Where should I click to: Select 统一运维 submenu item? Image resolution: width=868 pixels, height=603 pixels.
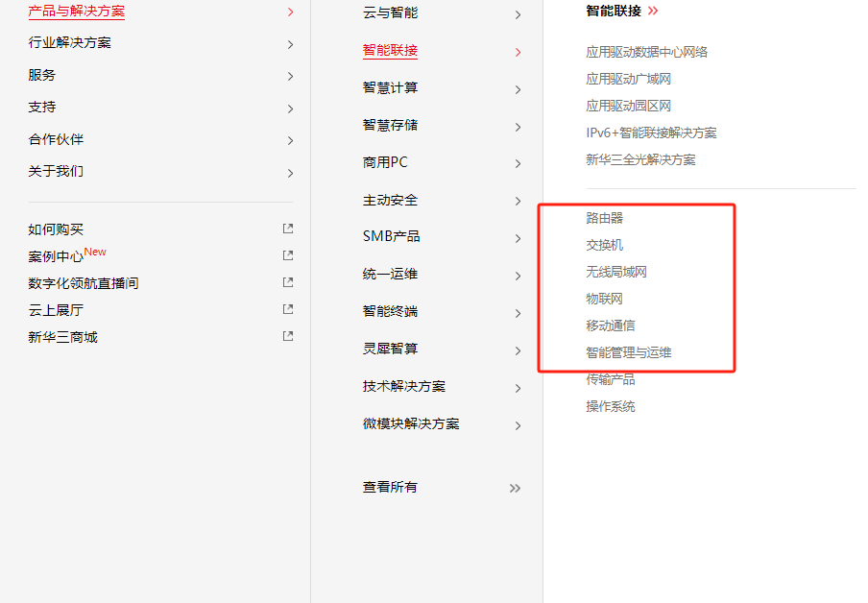[x=390, y=274]
